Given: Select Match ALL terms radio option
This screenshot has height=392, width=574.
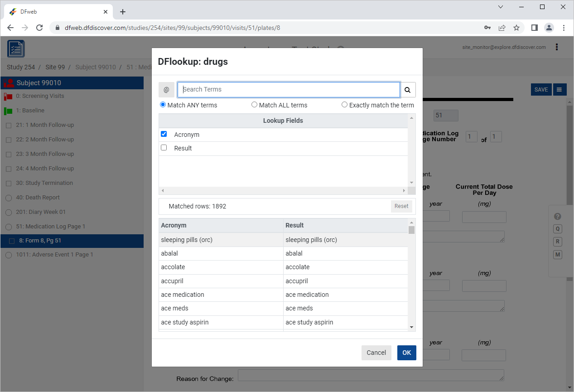Looking at the screenshot, I should [x=254, y=105].
